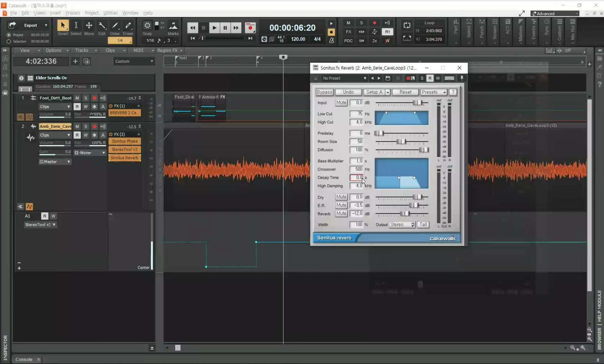Open the Utilities menu
The width and height of the screenshot is (604, 364).
tap(110, 13)
